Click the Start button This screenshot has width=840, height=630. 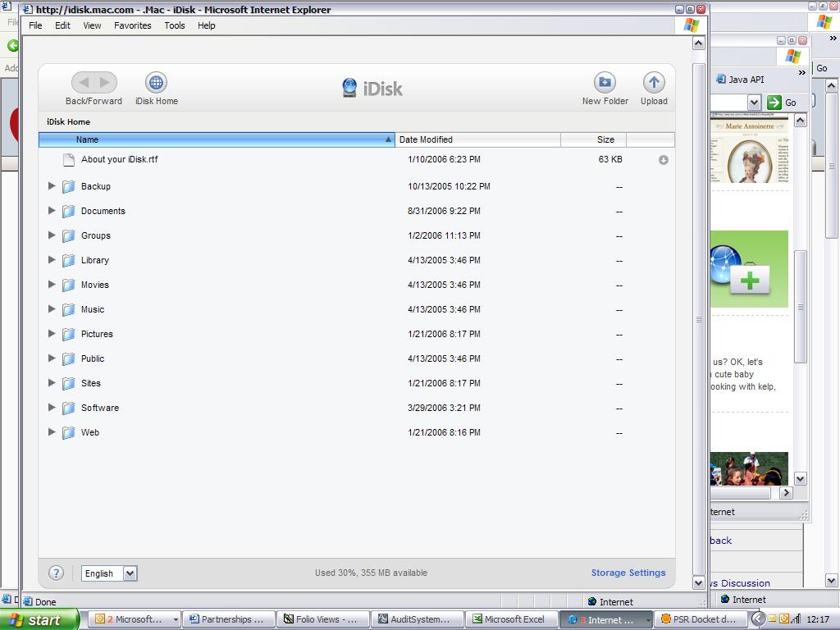[39, 620]
